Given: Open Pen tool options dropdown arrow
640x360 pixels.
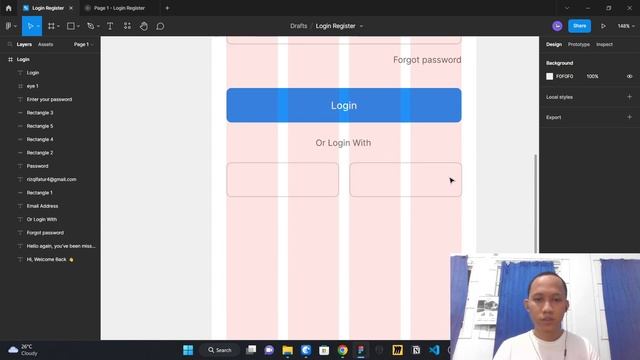Looking at the screenshot, I should pos(98,27).
